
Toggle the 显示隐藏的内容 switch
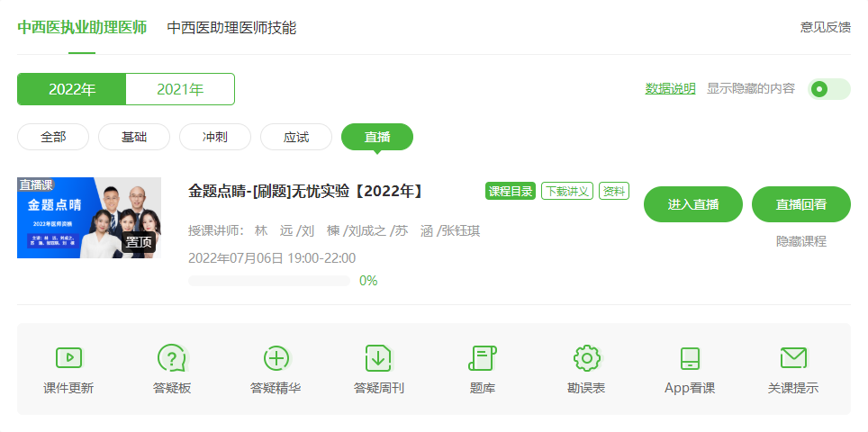click(x=829, y=89)
